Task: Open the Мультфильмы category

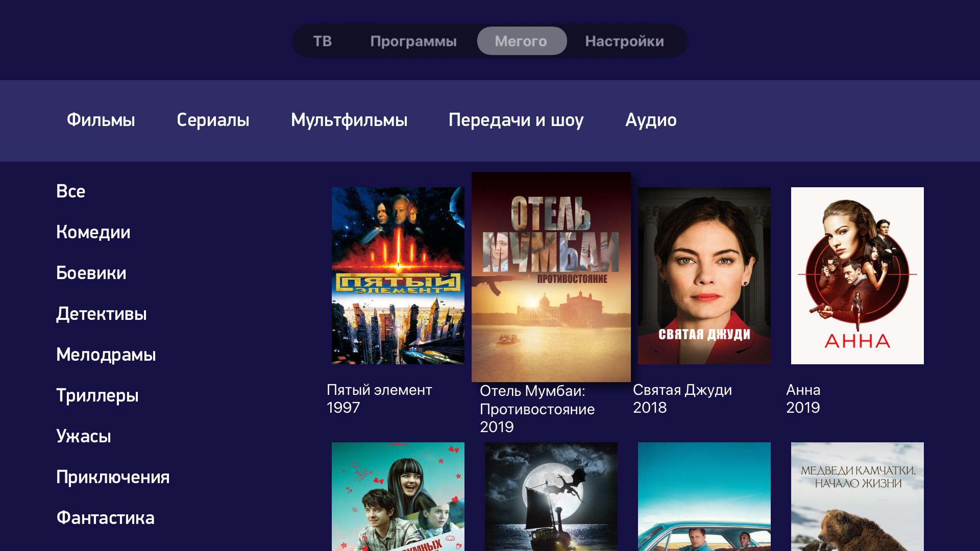Action: [349, 120]
